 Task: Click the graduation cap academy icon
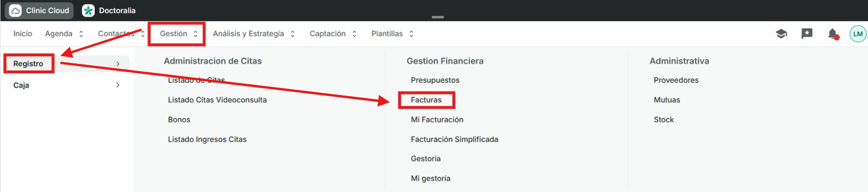tap(781, 34)
